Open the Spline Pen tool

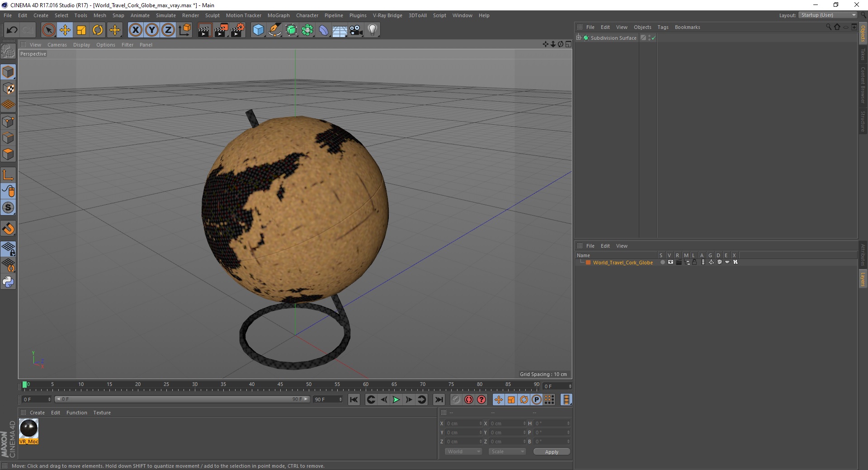point(274,30)
